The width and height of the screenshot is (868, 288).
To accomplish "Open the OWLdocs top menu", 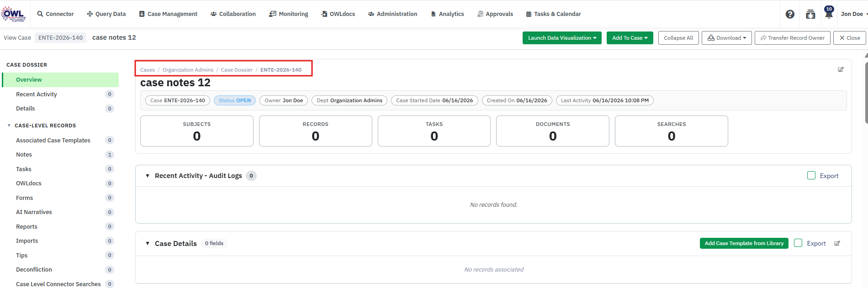I will (x=338, y=14).
